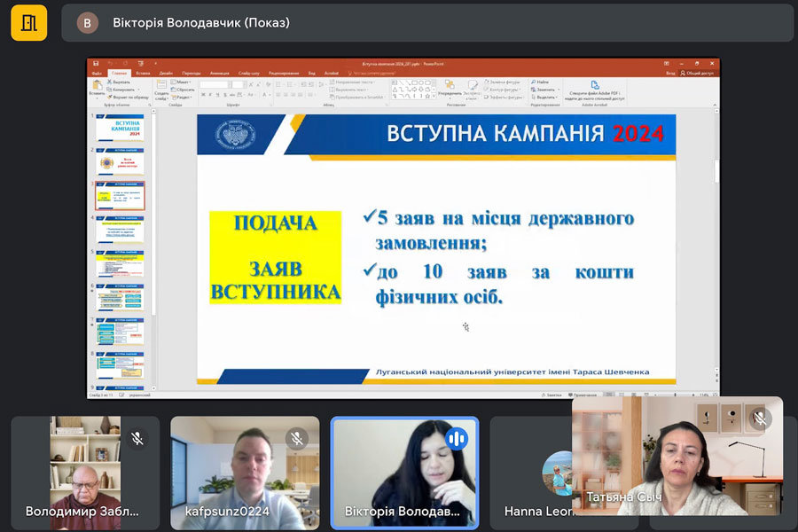Click muted mic icon on Татьяна's tile
This screenshot has width=798, height=532.
point(760,419)
